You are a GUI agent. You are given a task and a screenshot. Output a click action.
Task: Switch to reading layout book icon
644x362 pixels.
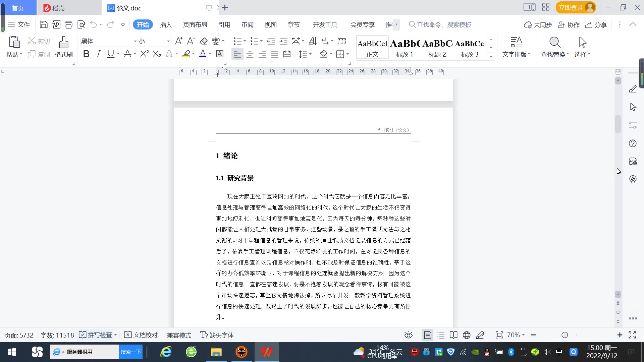coord(453,335)
